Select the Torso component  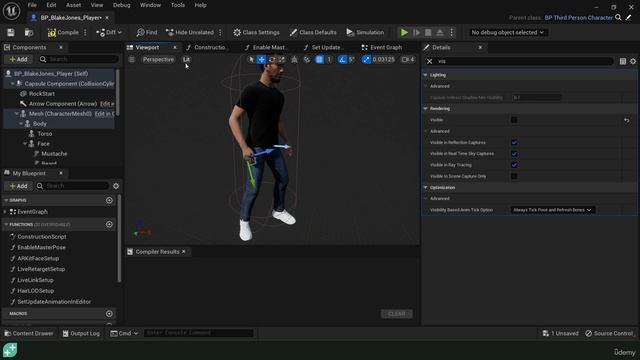pyautogui.click(x=44, y=133)
